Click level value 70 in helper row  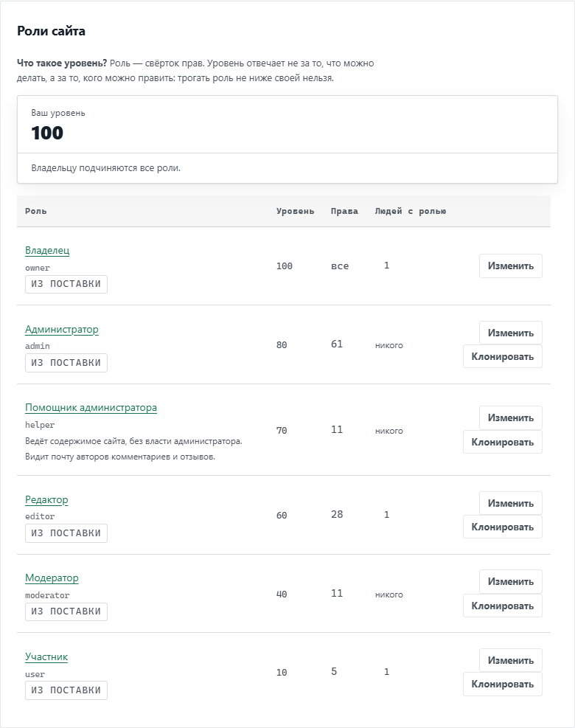(x=282, y=431)
